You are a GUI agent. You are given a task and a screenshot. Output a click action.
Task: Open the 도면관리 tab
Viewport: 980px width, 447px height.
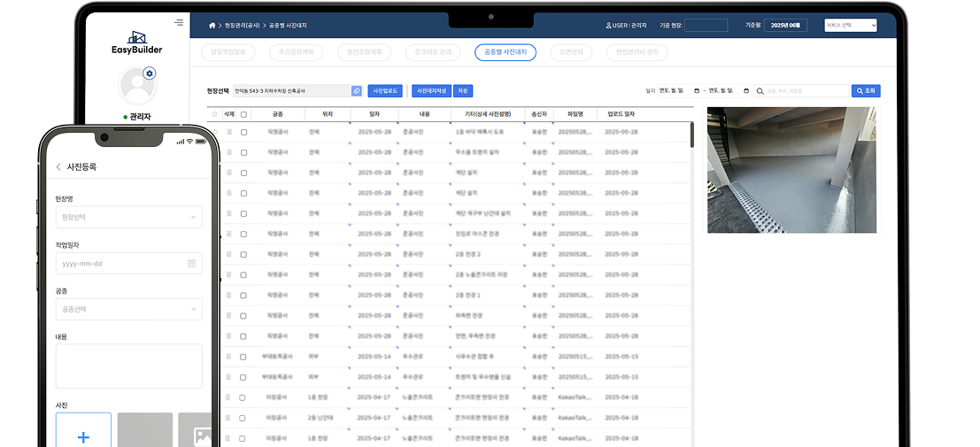click(x=571, y=52)
